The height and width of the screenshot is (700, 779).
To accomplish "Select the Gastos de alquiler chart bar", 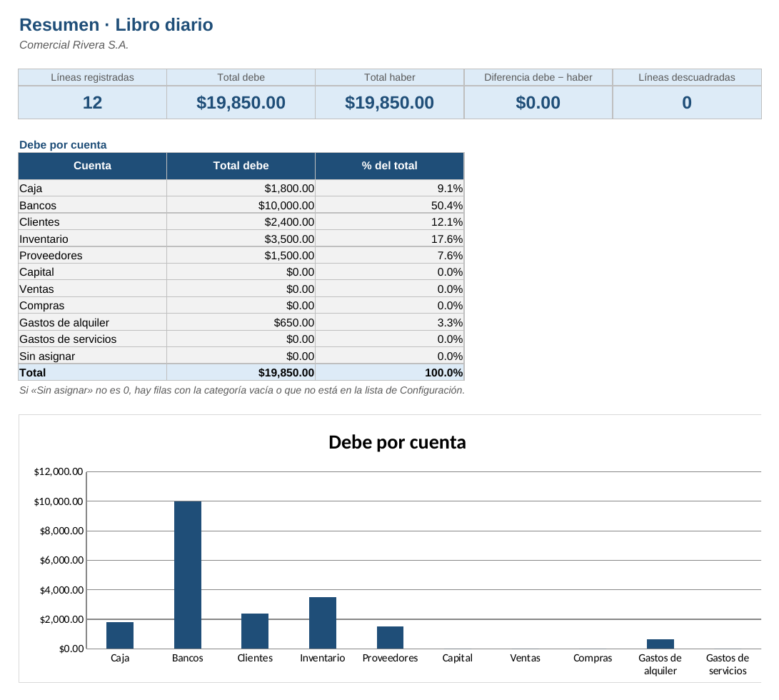I will coord(660,644).
